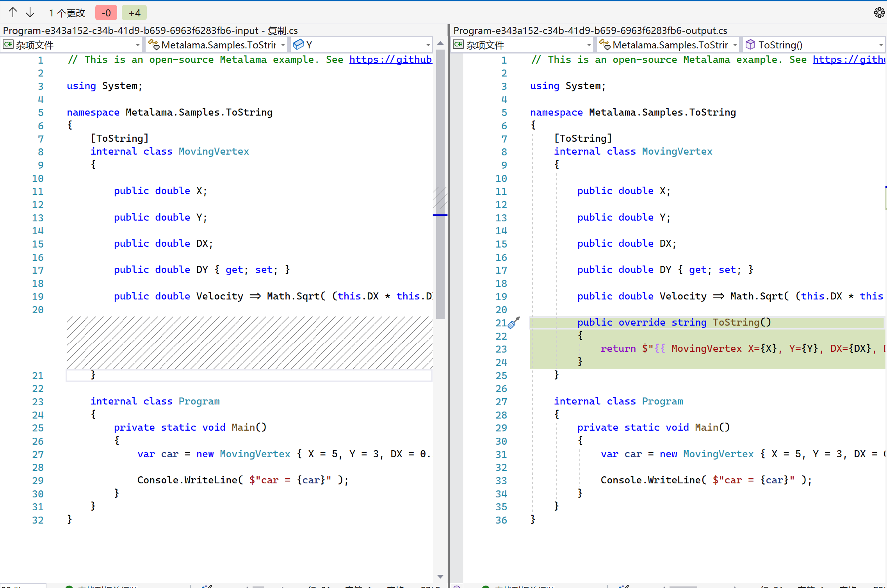Image resolution: width=887 pixels, height=588 pixels.
Task: Click [ToString] attribute in right pane
Action: (583, 139)
